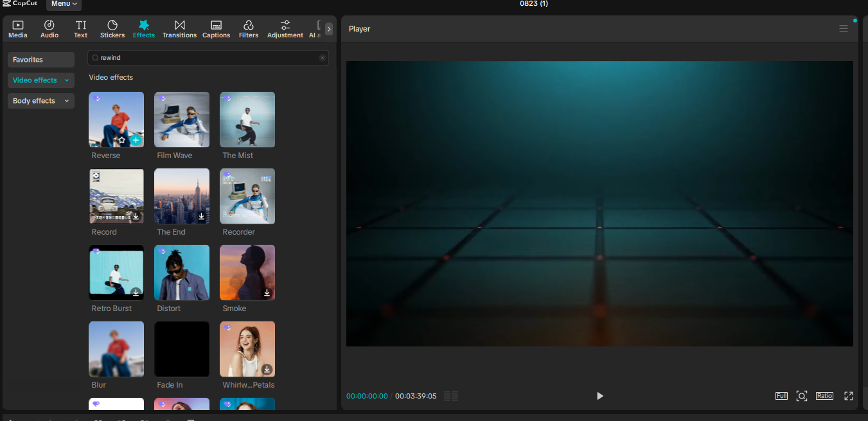The width and height of the screenshot is (868, 421).
Task: Click the Distort label
Action: coord(169,309)
